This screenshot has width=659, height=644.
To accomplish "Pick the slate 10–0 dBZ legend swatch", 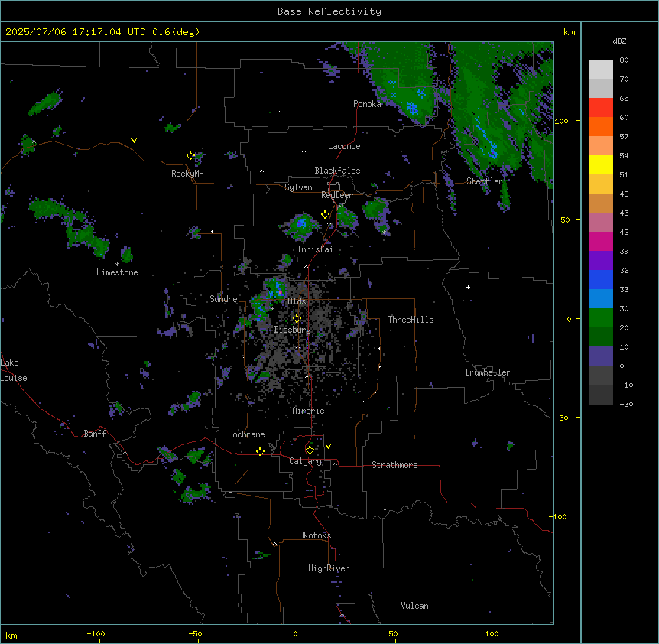I will 601,356.
